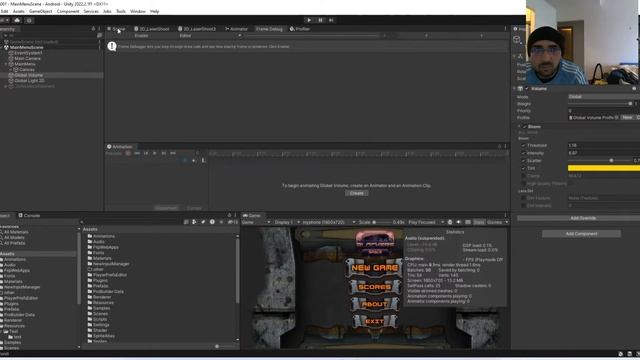Viewport: 640px width, 360px height.
Task: Open the Volume Mode dropdown
Action: tap(604, 97)
